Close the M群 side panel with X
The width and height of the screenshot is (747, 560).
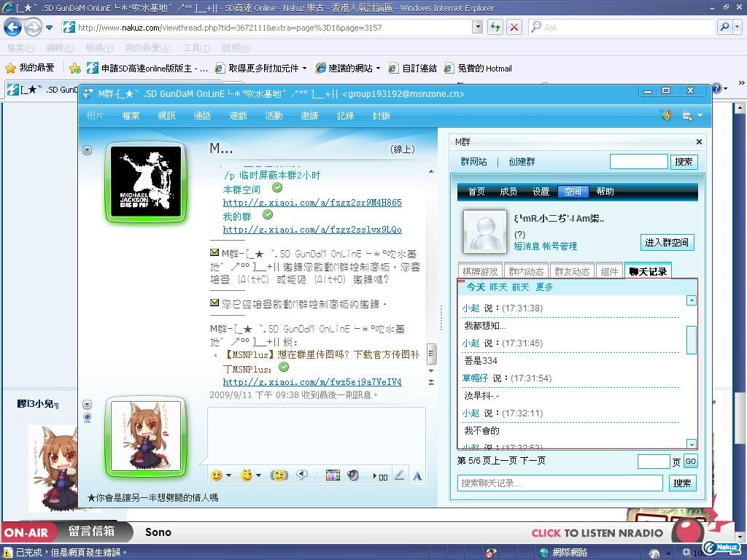point(699,141)
